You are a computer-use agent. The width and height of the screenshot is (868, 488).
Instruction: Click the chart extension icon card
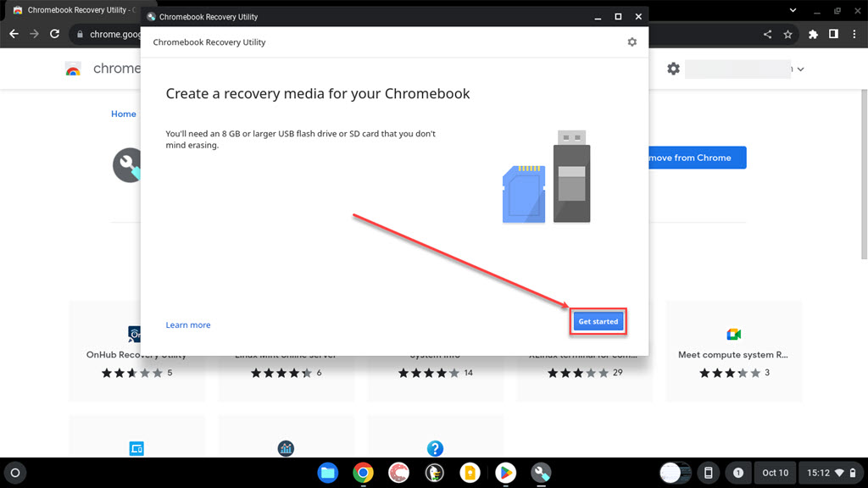pyautogui.click(x=286, y=448)
